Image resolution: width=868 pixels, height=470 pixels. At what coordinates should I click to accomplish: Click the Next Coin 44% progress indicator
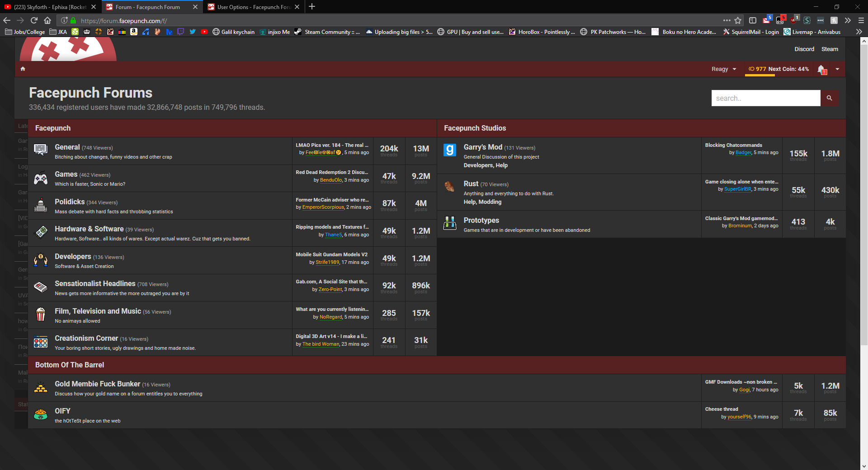tap(778, 69)
